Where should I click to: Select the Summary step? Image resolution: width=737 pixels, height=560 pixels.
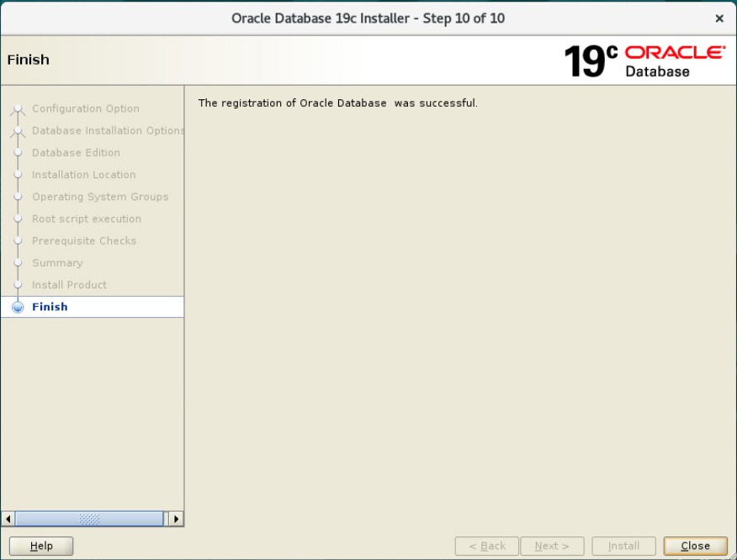coord(57,263)
